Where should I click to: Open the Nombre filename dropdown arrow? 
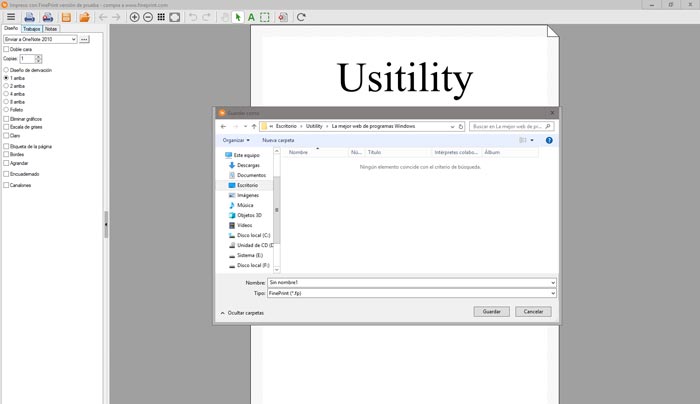click(553, 283)
